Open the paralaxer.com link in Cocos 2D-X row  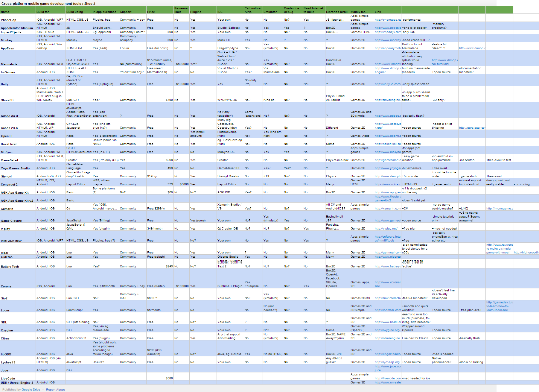(x=472, y=128)
